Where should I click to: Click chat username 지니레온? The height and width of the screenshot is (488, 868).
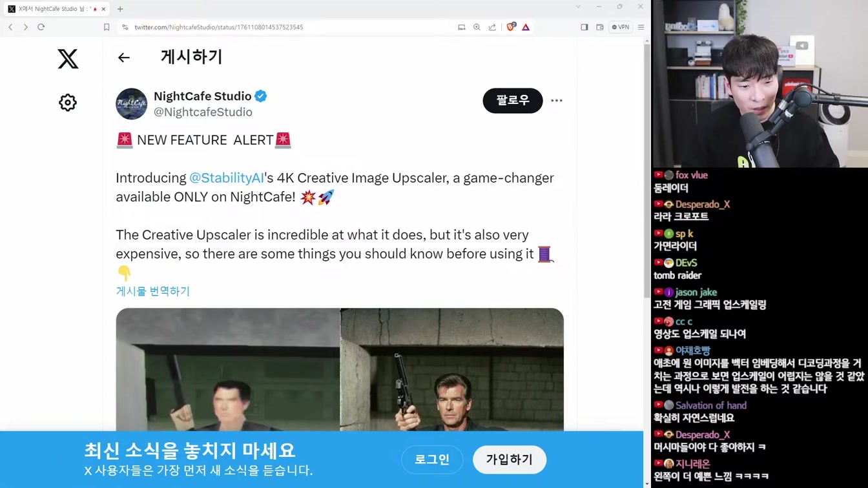(692, 463)
